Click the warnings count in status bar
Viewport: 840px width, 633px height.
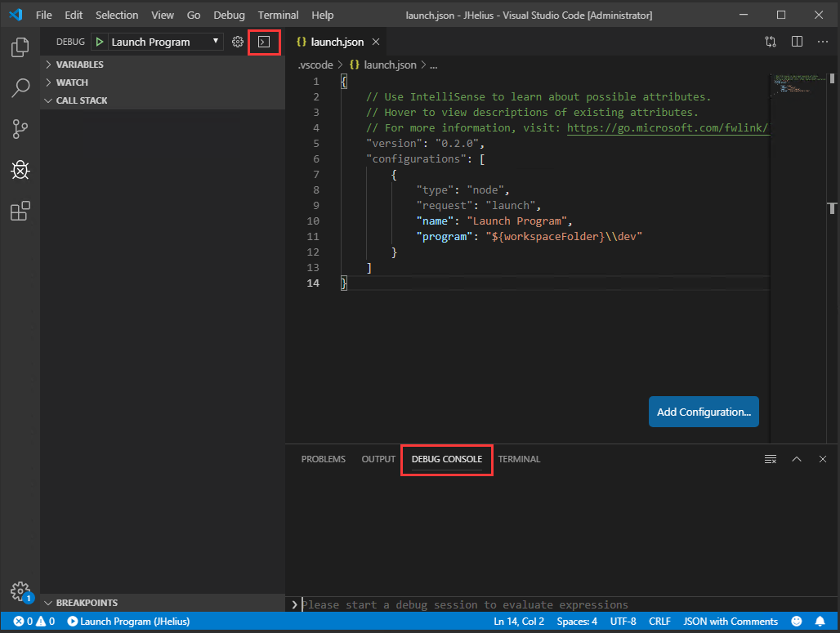(46, 622)
